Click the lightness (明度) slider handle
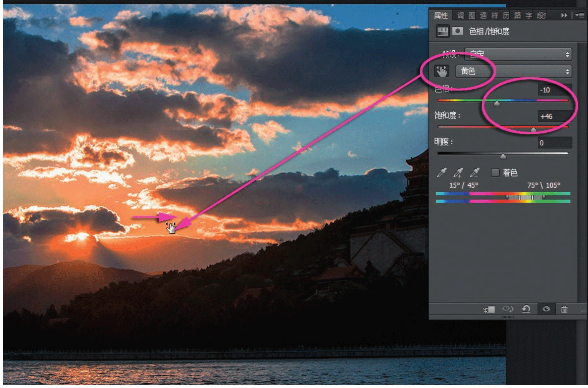The height and width of the screenshot is (388, 588). pos(503,156)
